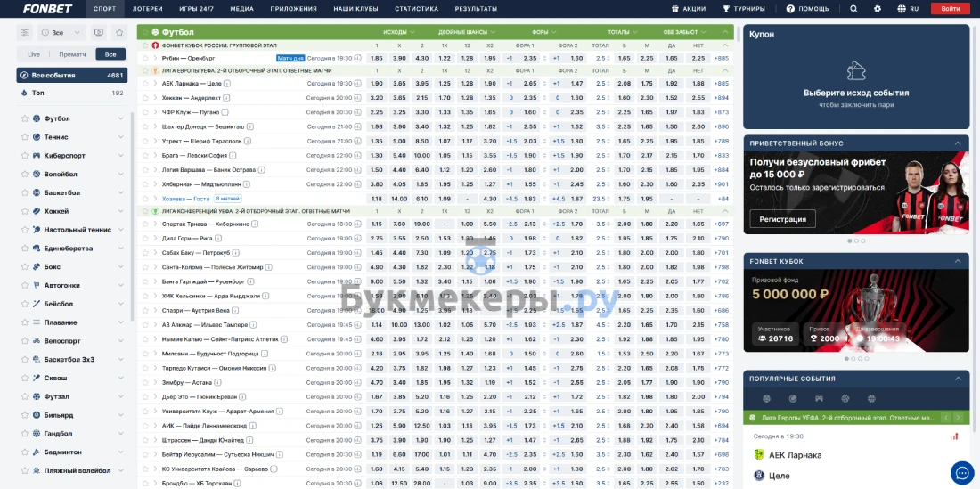This screenshot has width=980, height=489.
Task: Click the first carousel dot under the welcome bonus banner
Action: (x=849, y=240)
